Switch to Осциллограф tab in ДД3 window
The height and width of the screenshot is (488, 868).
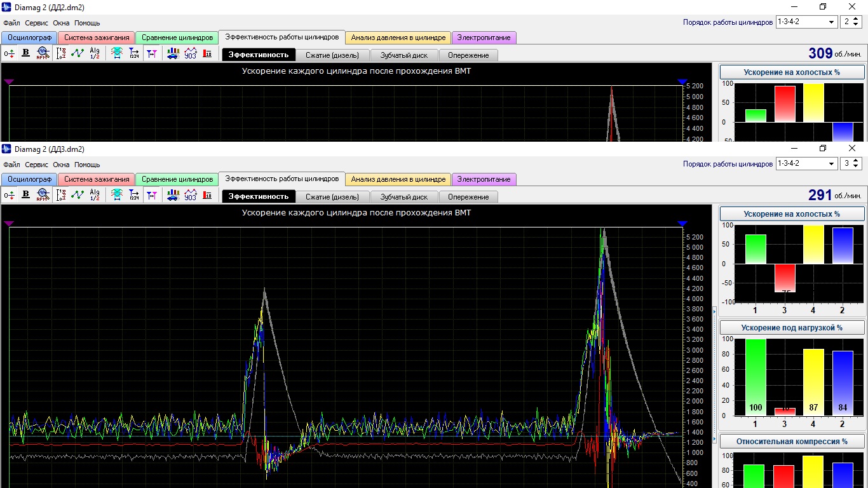(30, 179)
